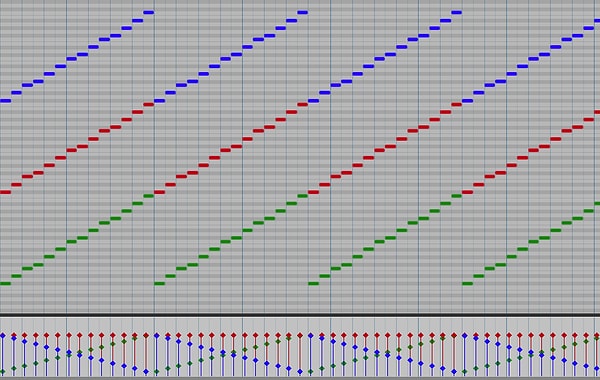Viewport: 600px width, 380px height.
Task: Select the highest green note of the first run
Action: click(148, 196)
